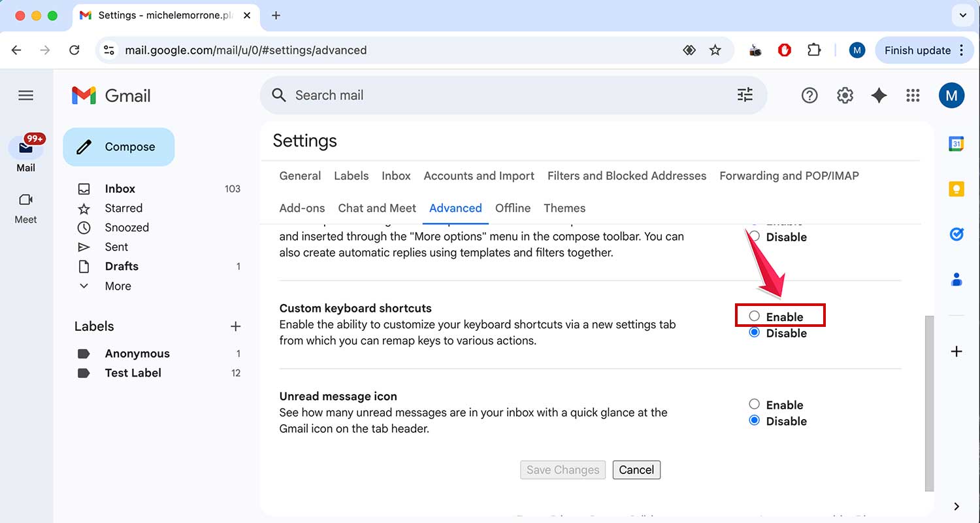980x523 pixels.
Task: Open the Google apps grid
Action: click(913, 95)
